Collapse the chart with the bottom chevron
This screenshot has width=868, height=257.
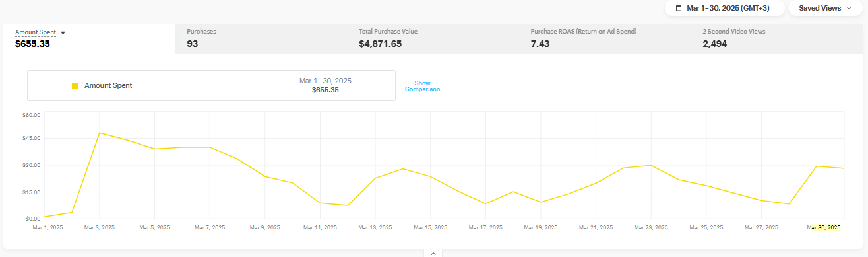coord(433,253)
